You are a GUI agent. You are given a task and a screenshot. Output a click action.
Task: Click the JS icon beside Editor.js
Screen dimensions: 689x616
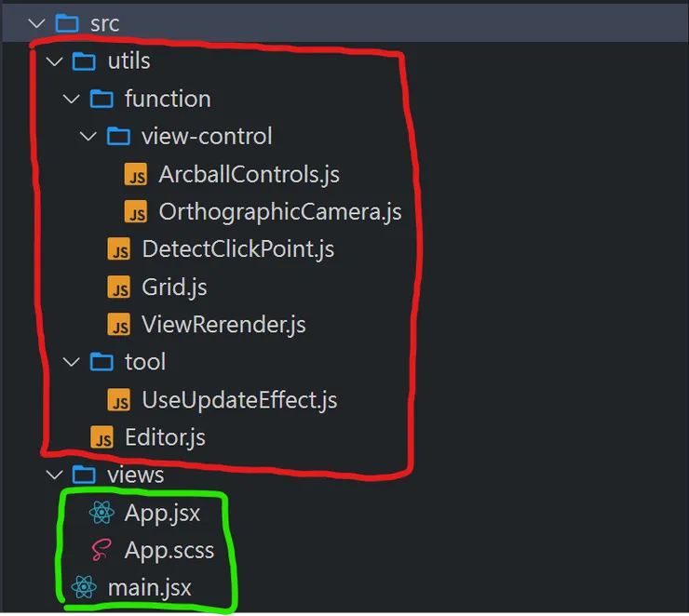coord(101,437)
